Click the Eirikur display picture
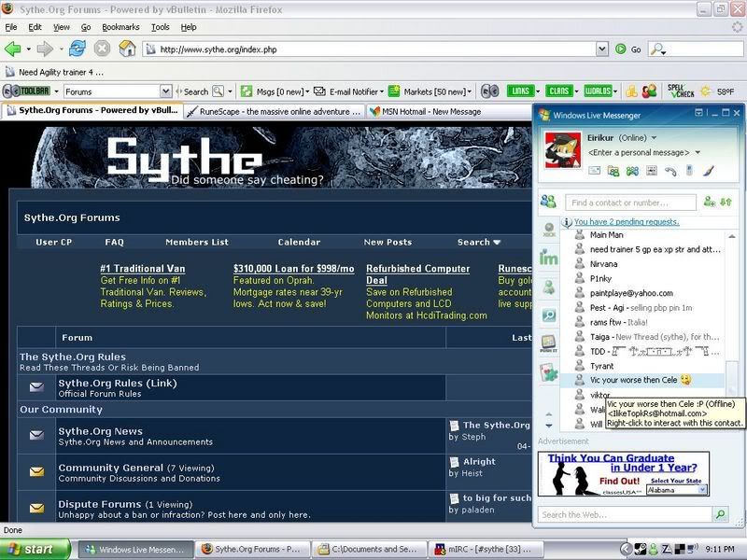The image size is (747, 560). [563, 150]
